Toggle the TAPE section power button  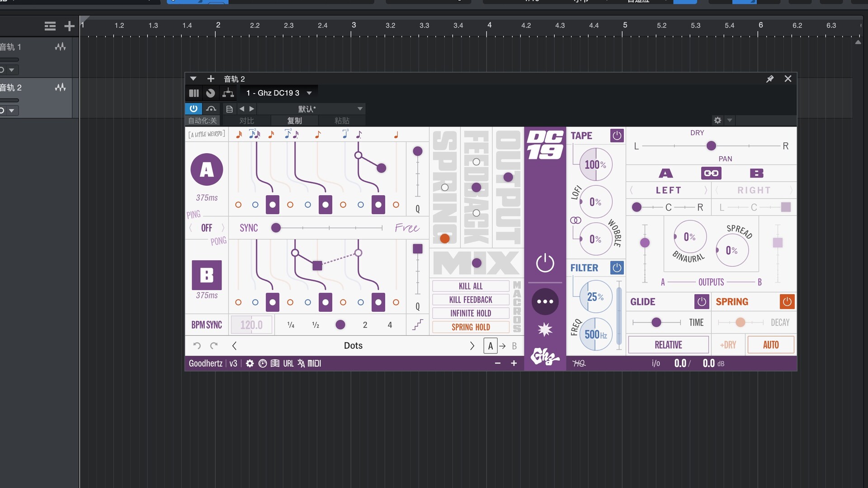(617, 136)
